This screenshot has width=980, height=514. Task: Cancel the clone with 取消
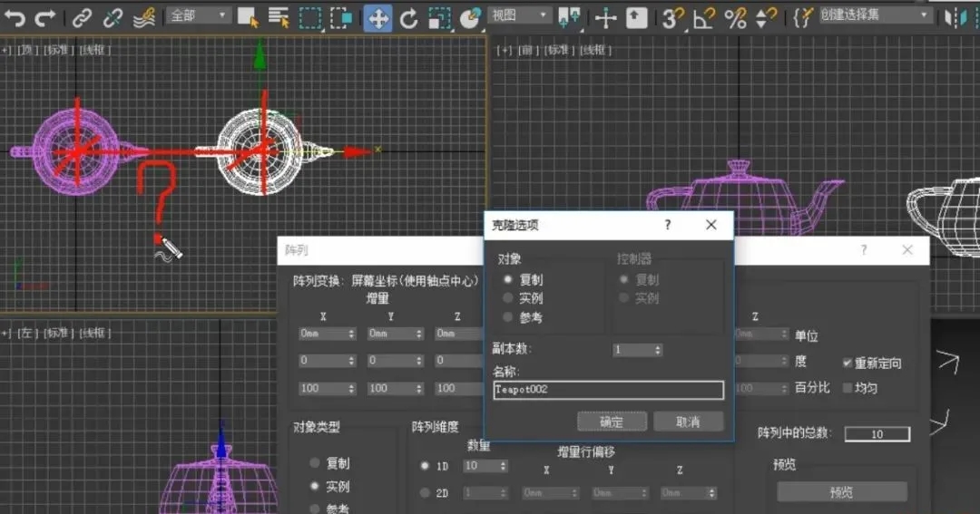pos(688,422)
